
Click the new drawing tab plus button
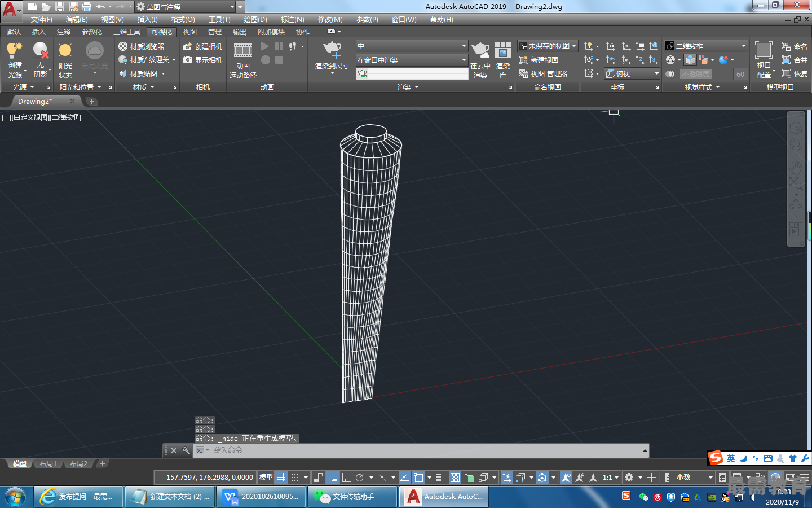92,102
